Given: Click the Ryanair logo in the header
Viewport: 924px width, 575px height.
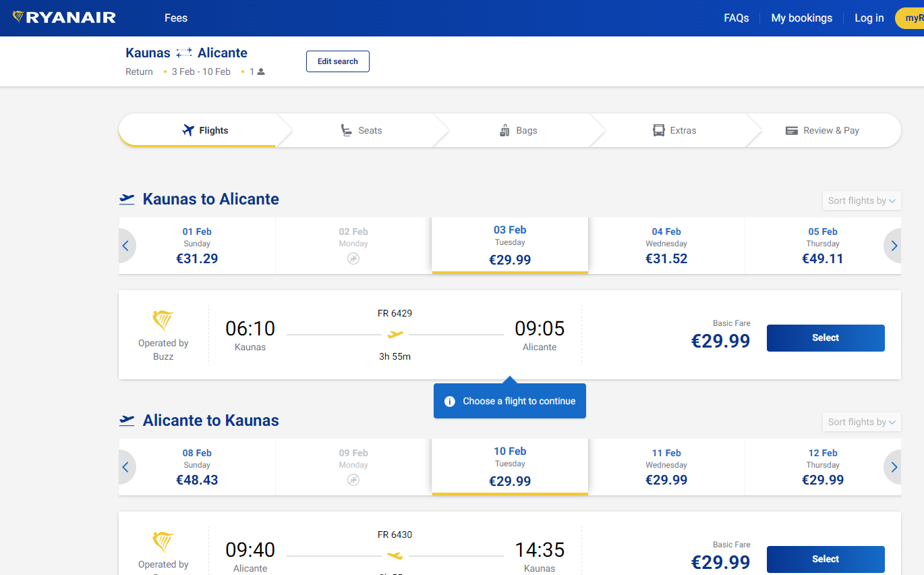Looking at the screenshot, I should pyautogui.click(x=64, y=18).
